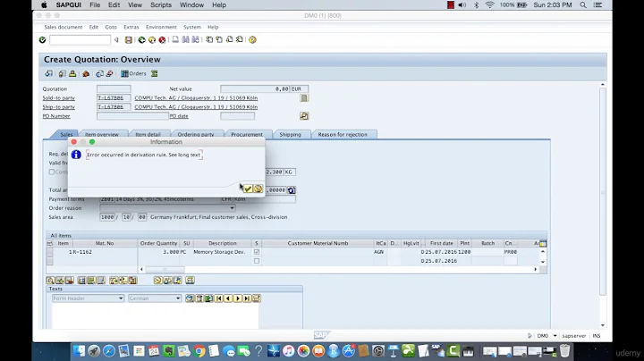Go to next text with right arrow

[237, 298]
